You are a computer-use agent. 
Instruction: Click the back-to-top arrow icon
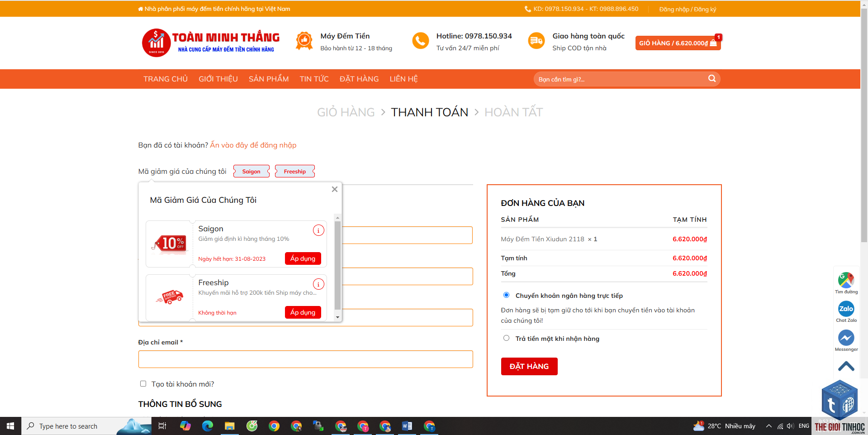(x=846, y=366)
